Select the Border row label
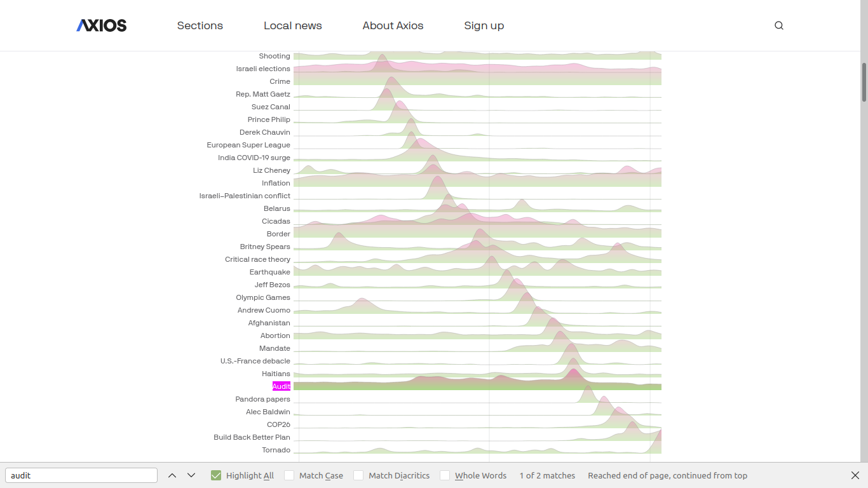The image size is (868, 488). pyautogui.click(x=278, y=234)
